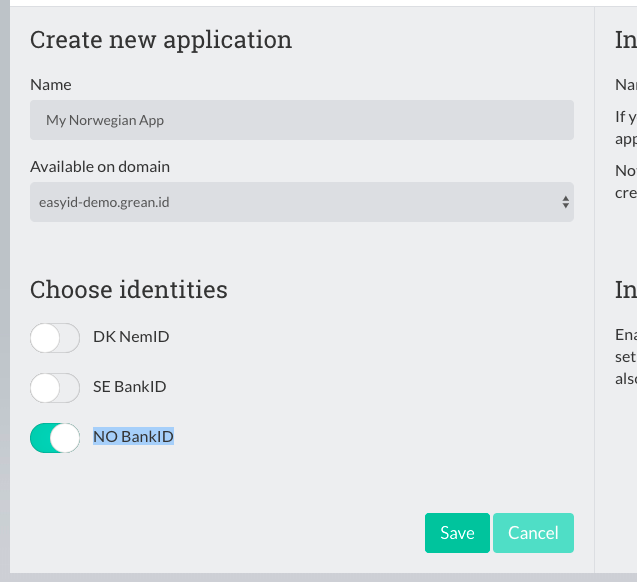Viewport: 637px width, 582px height.
Task: Click the Choose identities heading
Action: coord(129,290)
